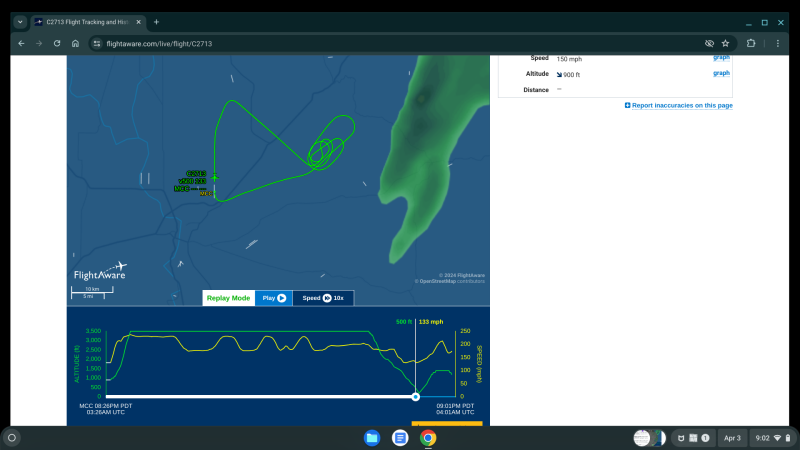Click the tracking protection eye icon
Screen dimensions: 800x450
point(709,43)
